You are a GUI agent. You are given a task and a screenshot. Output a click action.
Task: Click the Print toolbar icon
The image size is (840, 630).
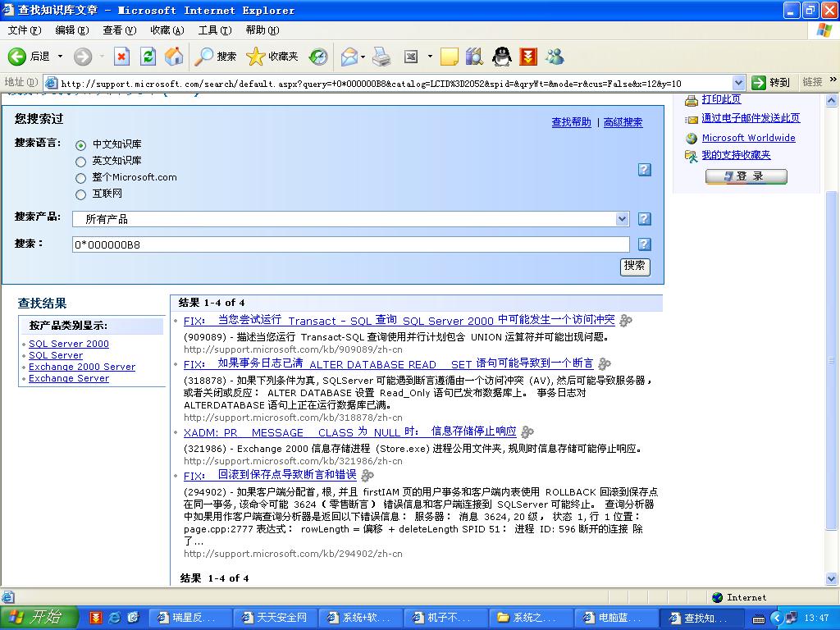tap(381, 57)
